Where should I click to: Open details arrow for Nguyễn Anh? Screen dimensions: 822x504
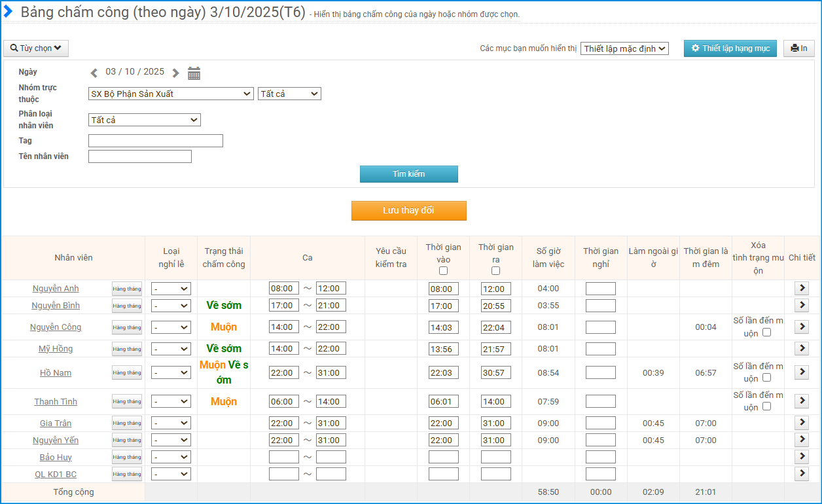click(x=802, y=288)
